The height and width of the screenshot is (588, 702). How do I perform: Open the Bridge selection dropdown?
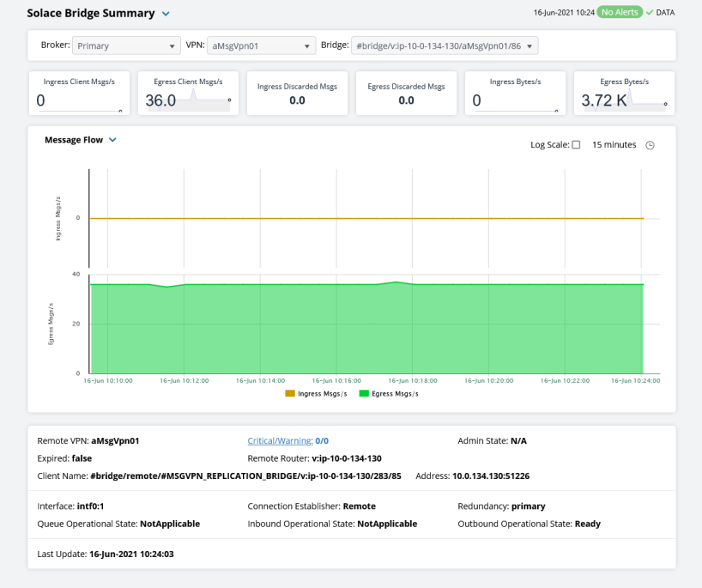(445, 45)
